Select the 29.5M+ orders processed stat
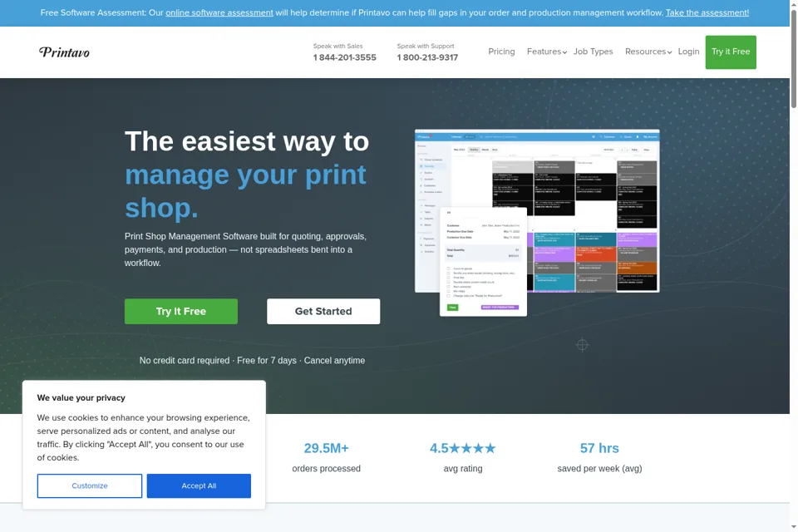Image resolution: width=798 pixels, height=532 pixels. click(x=326, y=457)
